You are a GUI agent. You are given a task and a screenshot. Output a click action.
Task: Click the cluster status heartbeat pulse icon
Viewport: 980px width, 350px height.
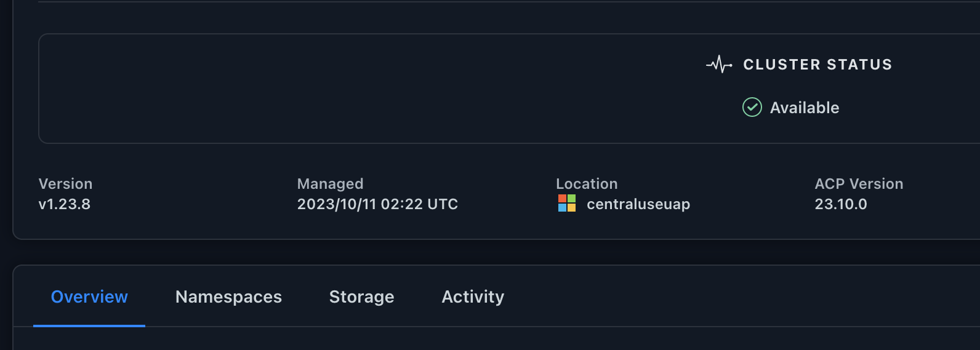[x=719, y=65]
